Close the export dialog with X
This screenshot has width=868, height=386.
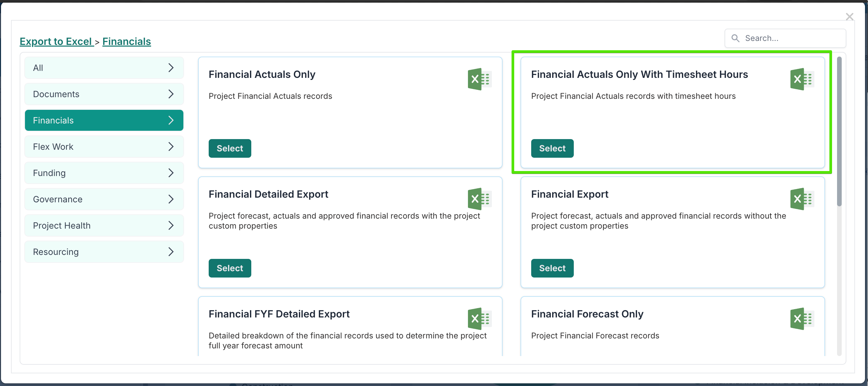849,17
